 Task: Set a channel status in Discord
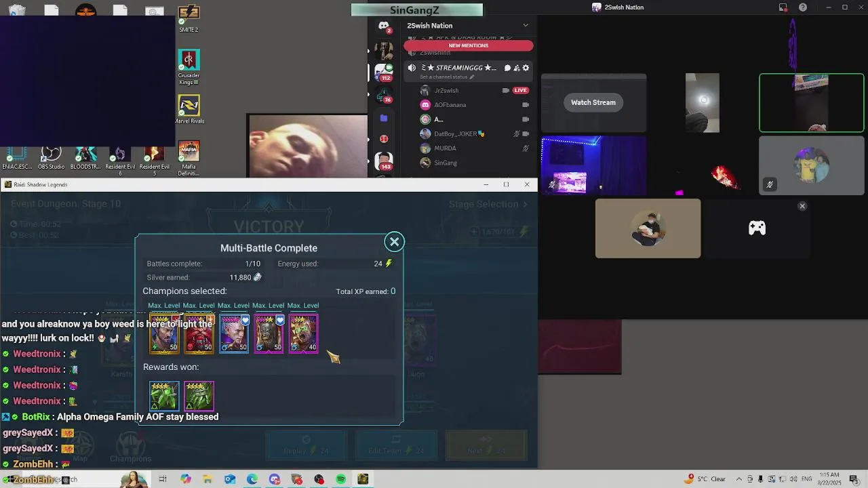(447, 77)
